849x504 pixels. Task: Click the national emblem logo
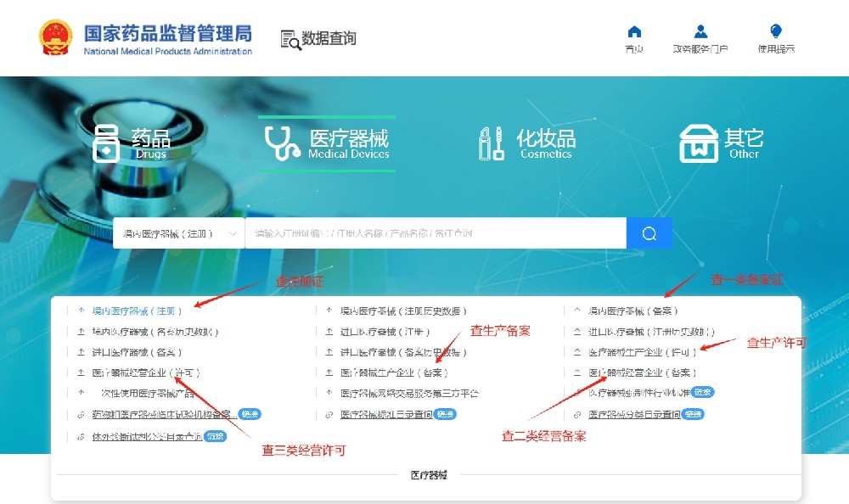pos(57,37)
